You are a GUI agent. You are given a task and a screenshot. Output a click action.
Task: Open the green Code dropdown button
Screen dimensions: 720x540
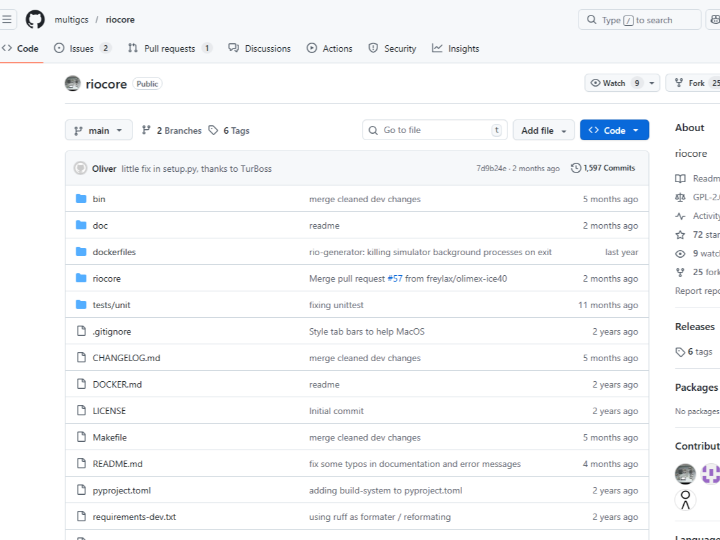614,130
